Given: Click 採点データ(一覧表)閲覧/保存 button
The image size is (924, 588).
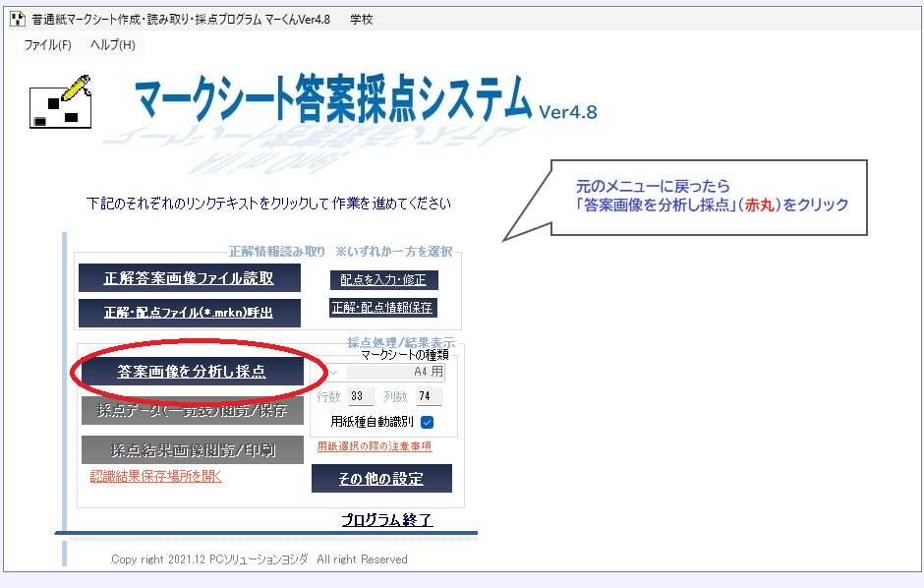Looking at the screenshot, I should pos(193,411).
